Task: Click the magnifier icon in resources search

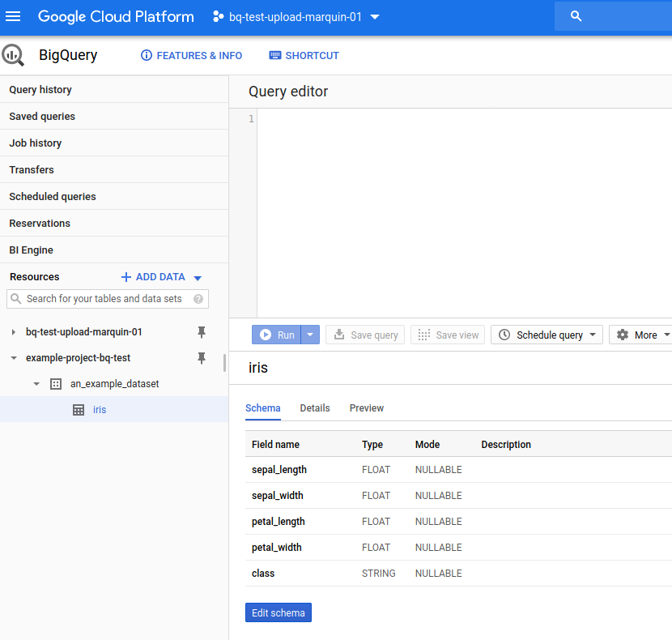Action: 16,299
